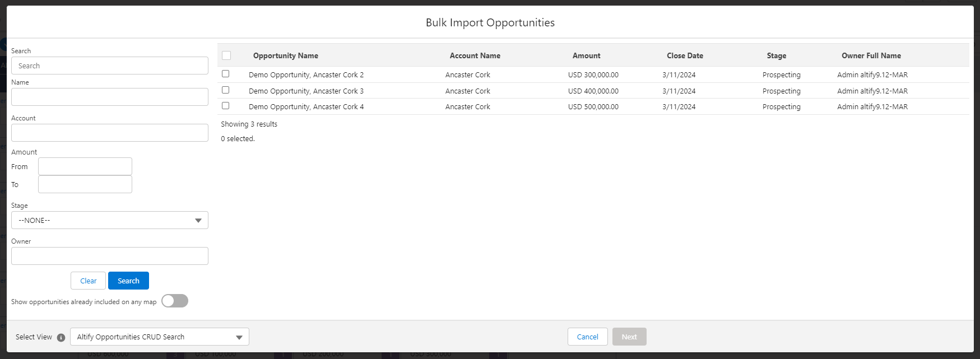Cancel the bulk import dialog
The height and width of the screenshot is (359, 980).
tap(587, 337)
